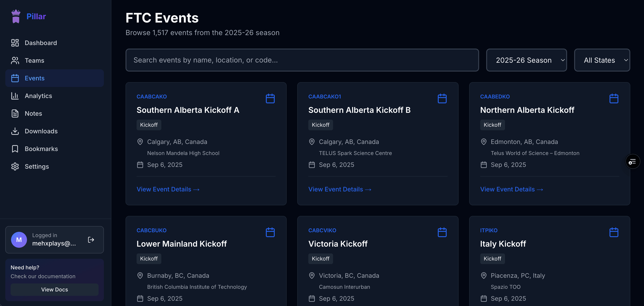644x306 pixels.
Task: Select Notes in the sidebar navigation
Action: click(33, 113)
